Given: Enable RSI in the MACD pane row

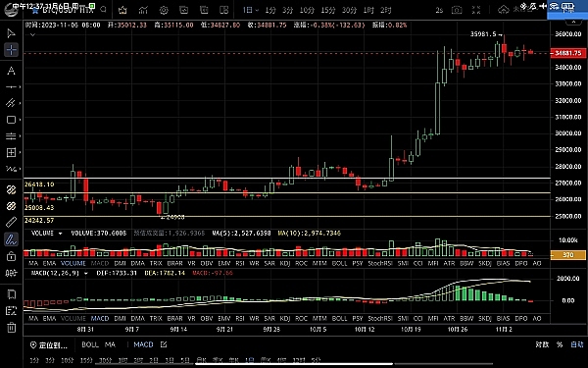Looking at the screenshot, I should (240, 318).
